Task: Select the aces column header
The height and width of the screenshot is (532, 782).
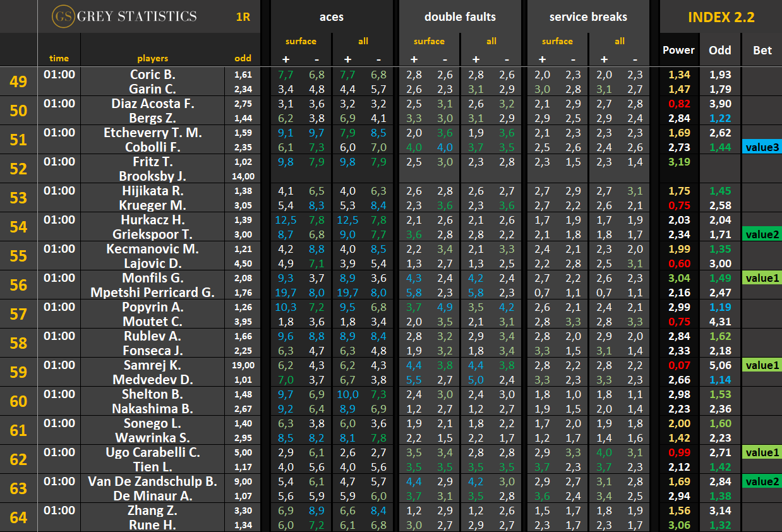Action: click(x=331, y=17)
